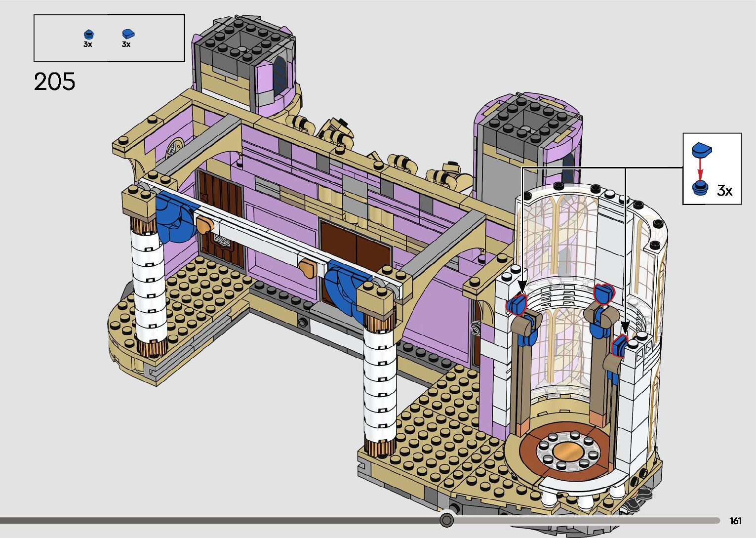
Task: Click the red down arrow in callout box
Action: [699, 169]
